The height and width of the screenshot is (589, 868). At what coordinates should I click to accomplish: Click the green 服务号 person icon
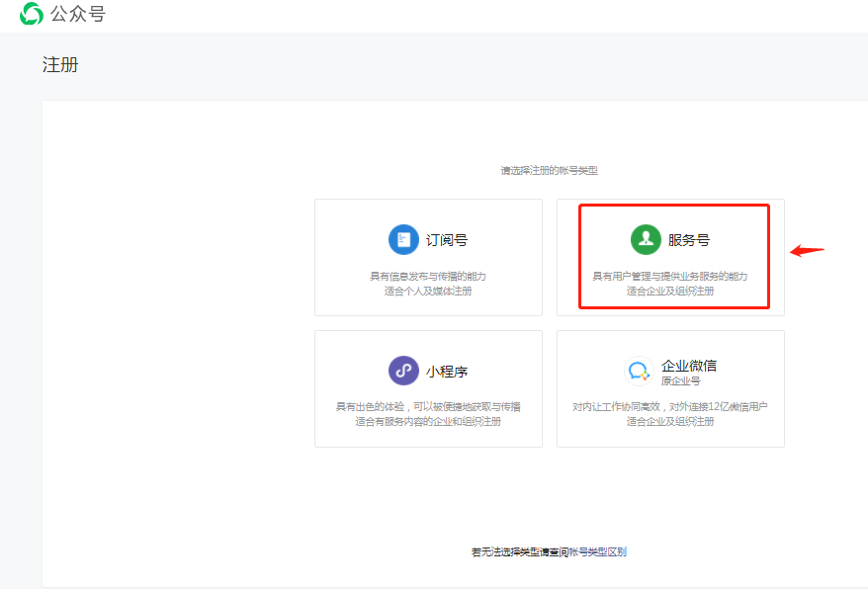(x=646, y=239)
